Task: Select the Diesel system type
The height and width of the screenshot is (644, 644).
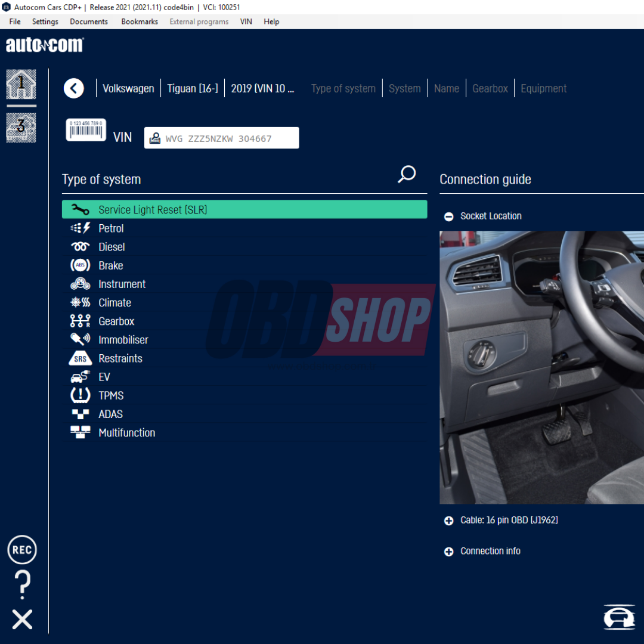Action: point(244,246)
